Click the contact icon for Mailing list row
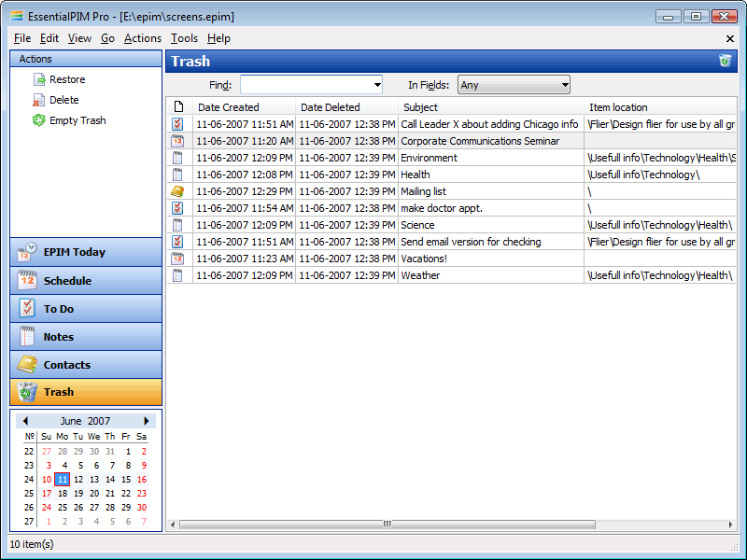Screen dimensions: 747x560 coord(177,191)
